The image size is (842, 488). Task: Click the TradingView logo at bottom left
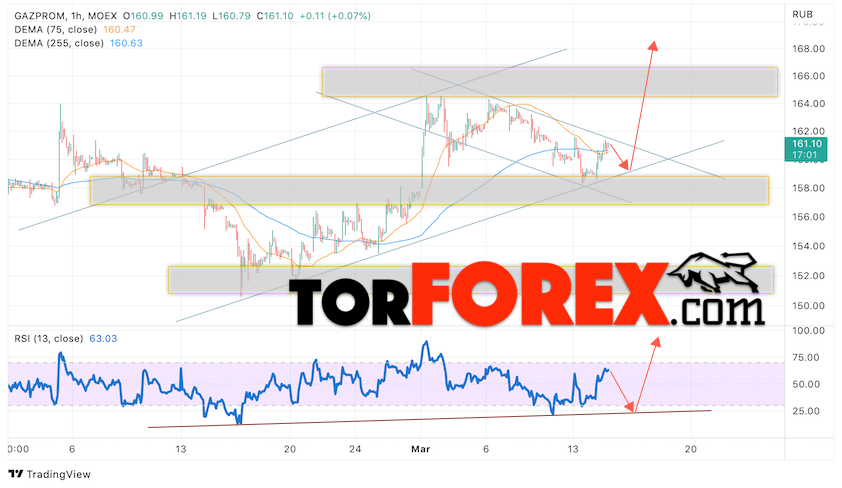[50, 474]
